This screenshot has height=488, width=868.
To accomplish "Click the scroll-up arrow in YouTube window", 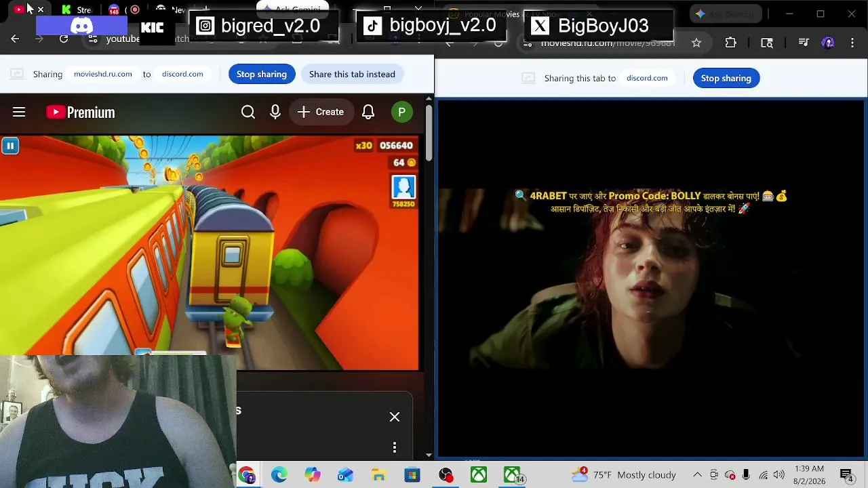I will (x=429, y=98).
